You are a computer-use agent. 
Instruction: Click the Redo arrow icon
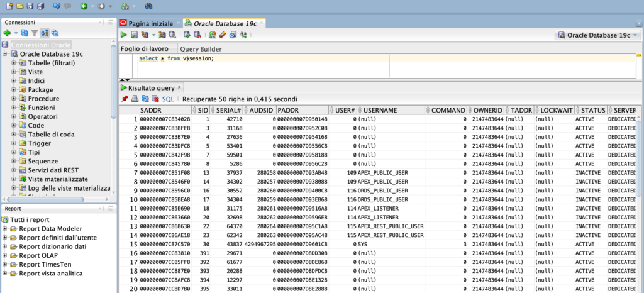coord(67,6)
